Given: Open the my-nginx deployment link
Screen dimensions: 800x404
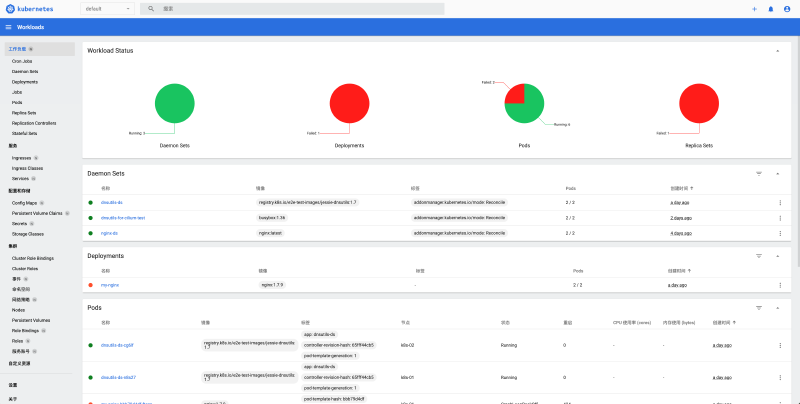Looking at the screenshot, I should (x=109, y=285).
